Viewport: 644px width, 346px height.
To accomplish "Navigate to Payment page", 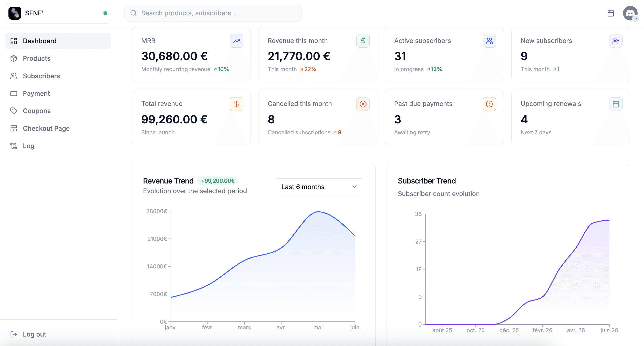I will tap(58, 93).
